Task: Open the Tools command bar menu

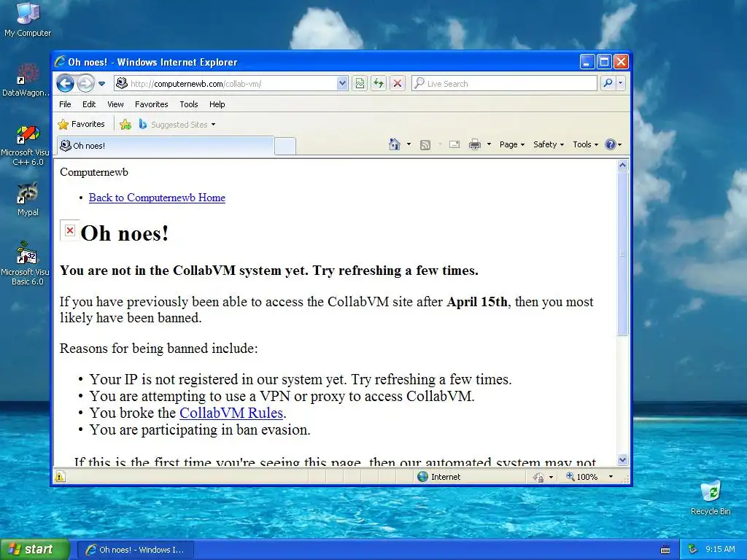Action: pos(585,144)
